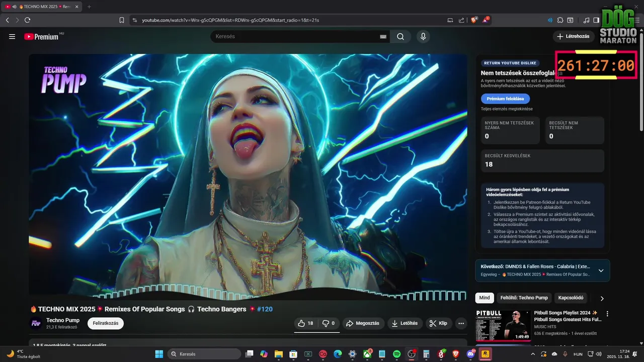Open Rockstar Games Launcher from taskbar
The height and width of the screenshot is (362, 644).
[x=486, y=354]
